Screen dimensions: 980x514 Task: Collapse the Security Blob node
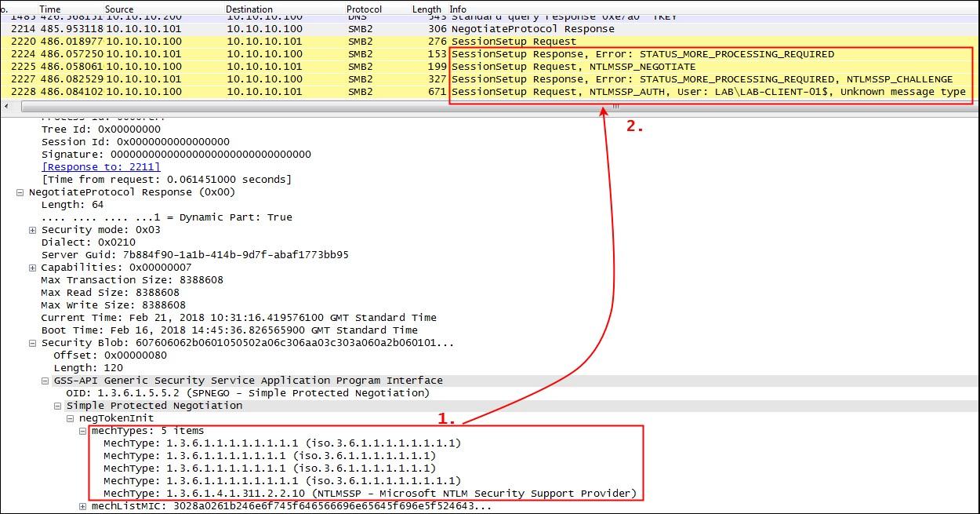pyautogui.click(x=33, y=343)
